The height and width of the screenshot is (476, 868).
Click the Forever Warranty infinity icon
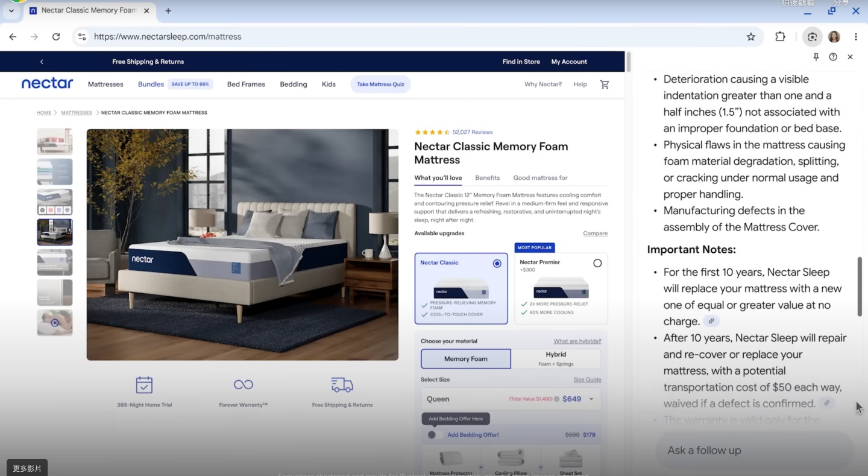tap(244, 385)
